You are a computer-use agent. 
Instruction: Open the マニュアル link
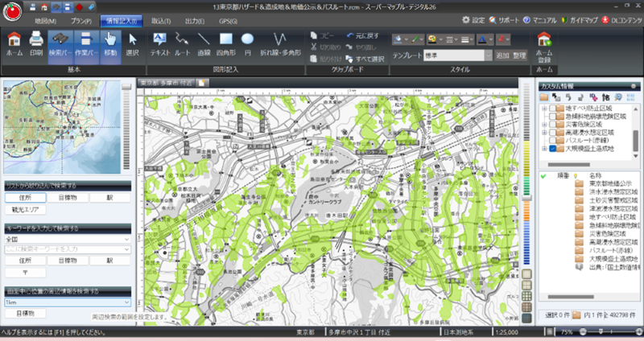coord(540,19)
